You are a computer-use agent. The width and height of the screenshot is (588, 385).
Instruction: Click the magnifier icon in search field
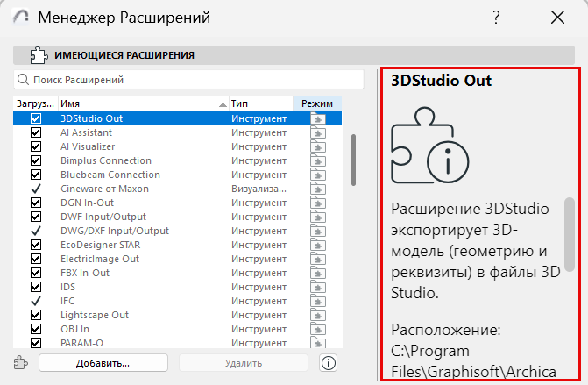tap(24, 80)
